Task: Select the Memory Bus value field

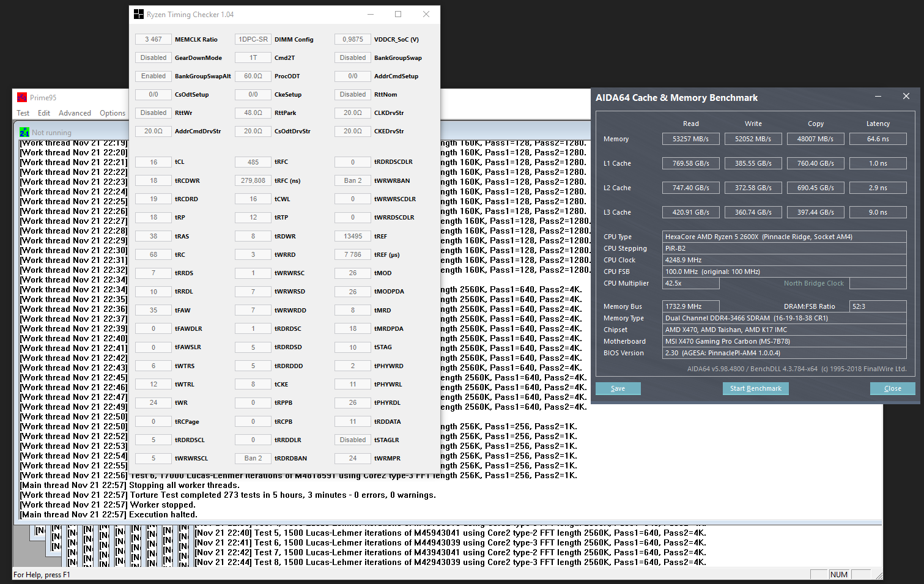Action: tap(691, 306)
